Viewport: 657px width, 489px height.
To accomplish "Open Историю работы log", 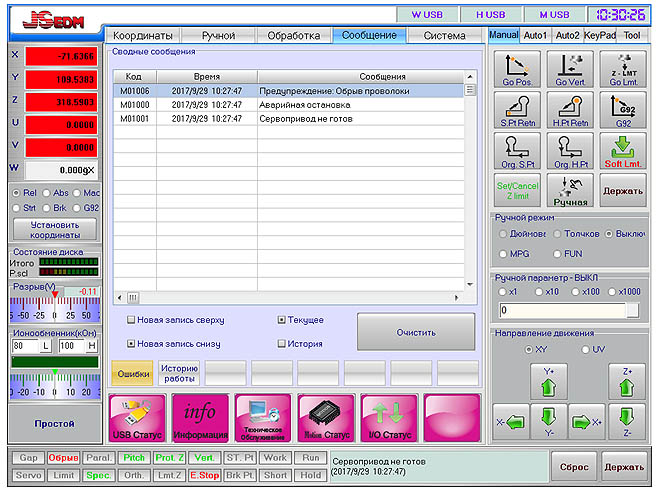I will click(179, 373).
